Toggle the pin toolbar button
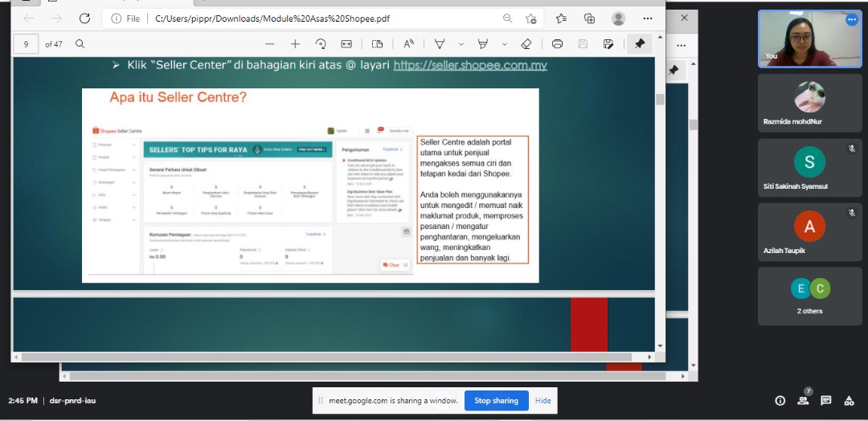Screen dimensions: 868x421 (640, 44)
